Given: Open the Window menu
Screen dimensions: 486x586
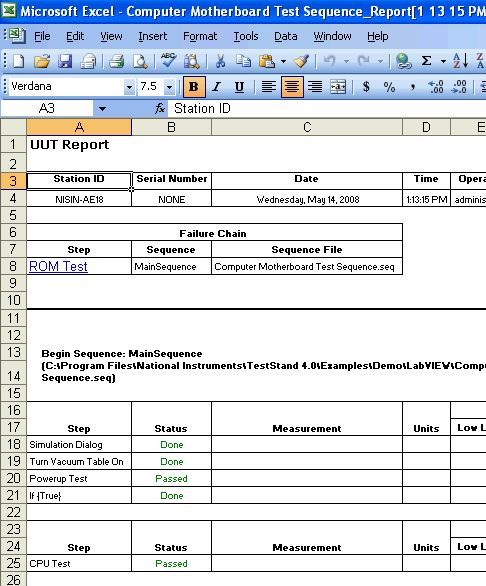Looking at the screenshot, I should 332,36.
